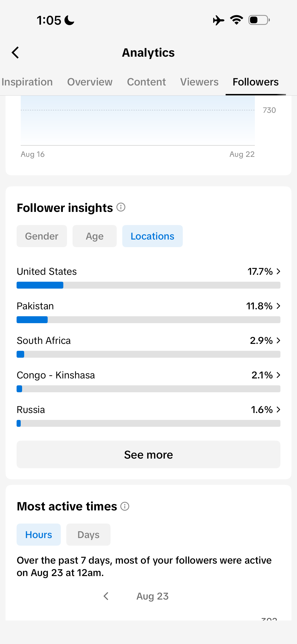The image size is (297, 644).
Task: Tap the See more button
Action: (148, 454)
